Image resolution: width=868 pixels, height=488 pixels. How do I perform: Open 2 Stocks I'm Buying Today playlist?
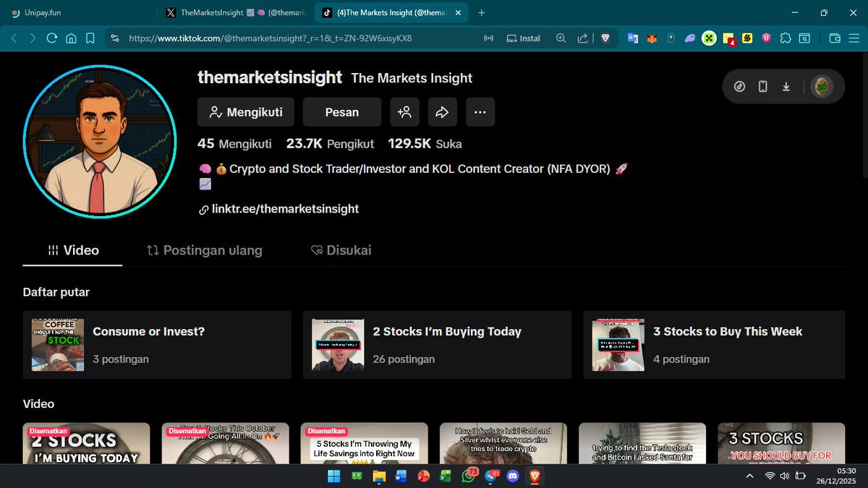(x=437, y=345)
